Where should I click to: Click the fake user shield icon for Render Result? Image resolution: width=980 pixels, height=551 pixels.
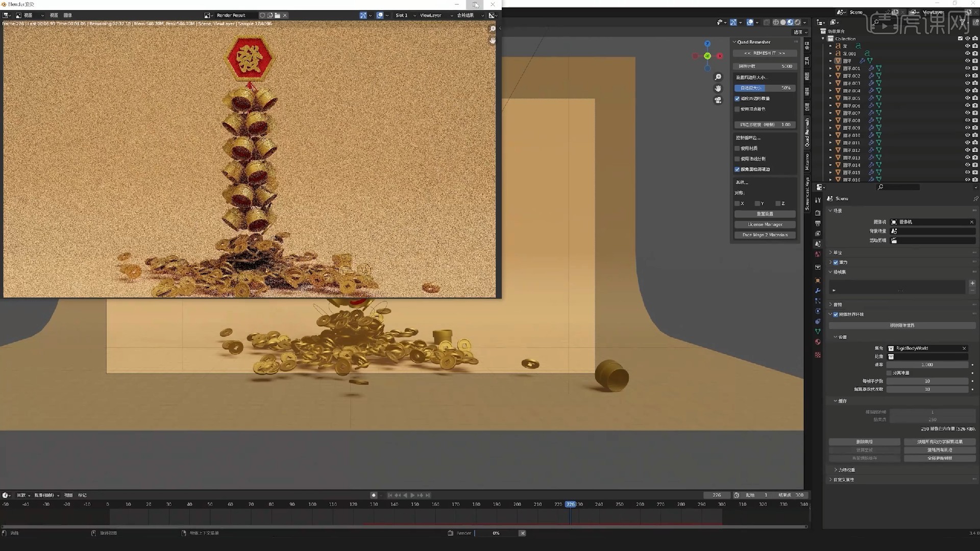tap(262, 15)
